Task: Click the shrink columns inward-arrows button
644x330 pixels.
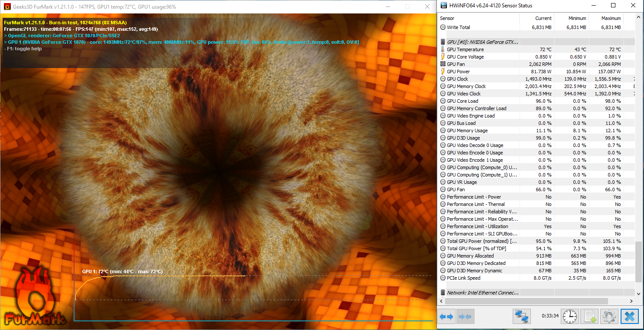Action: point(466,317)
